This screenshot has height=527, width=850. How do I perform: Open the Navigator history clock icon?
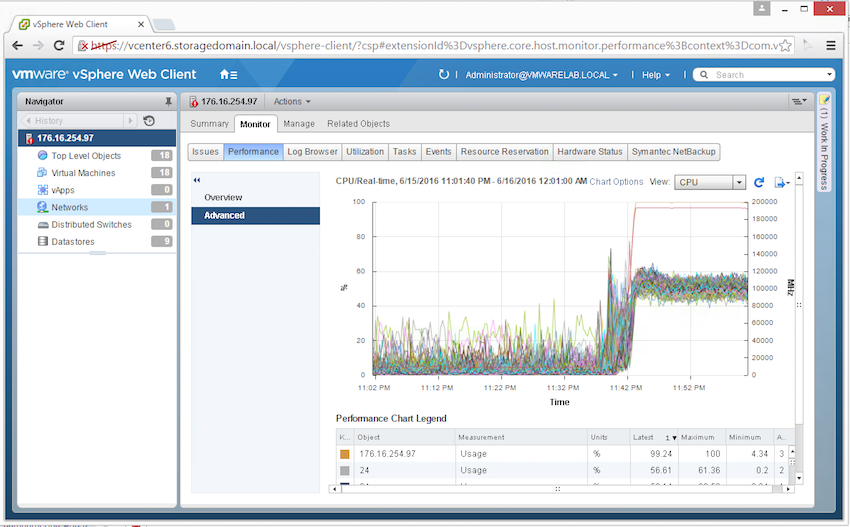pyautogui.click(x=149, y=121)
